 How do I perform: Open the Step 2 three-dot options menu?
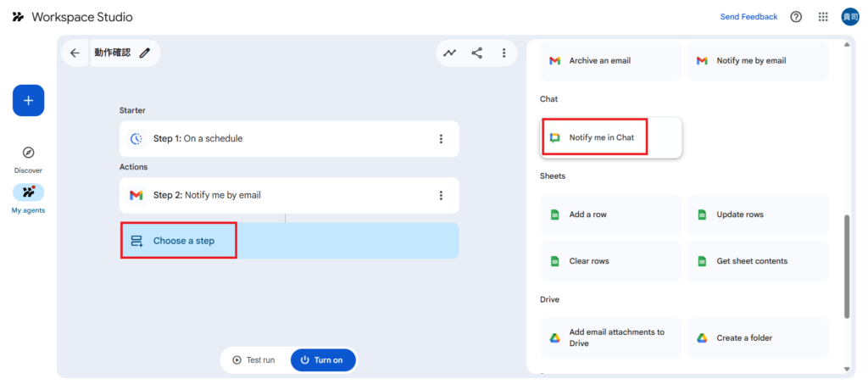pyautogui.click(x=441, y=196)
